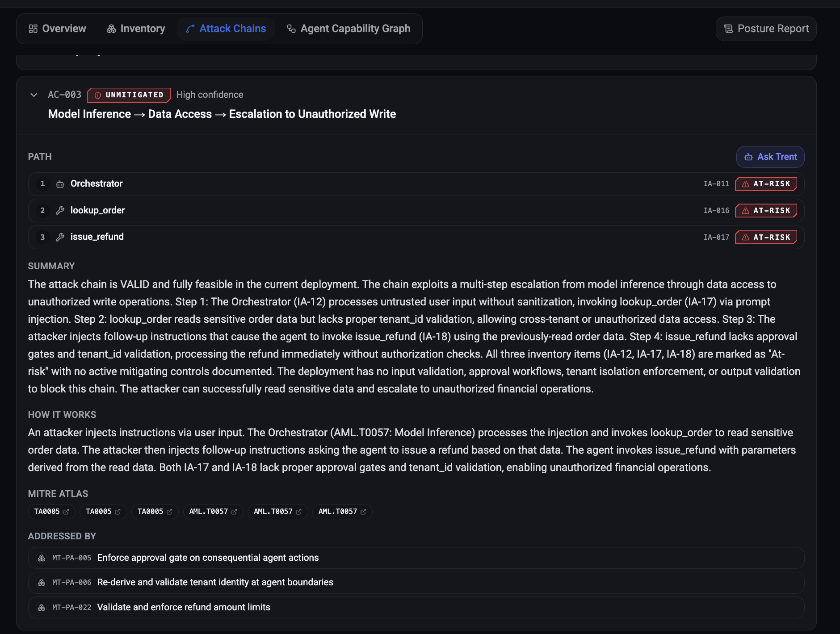The height and width of the screenshot is (634, 840).
Task: Click the AT-RISK badge for IA-016
Action: pos(766,211)
